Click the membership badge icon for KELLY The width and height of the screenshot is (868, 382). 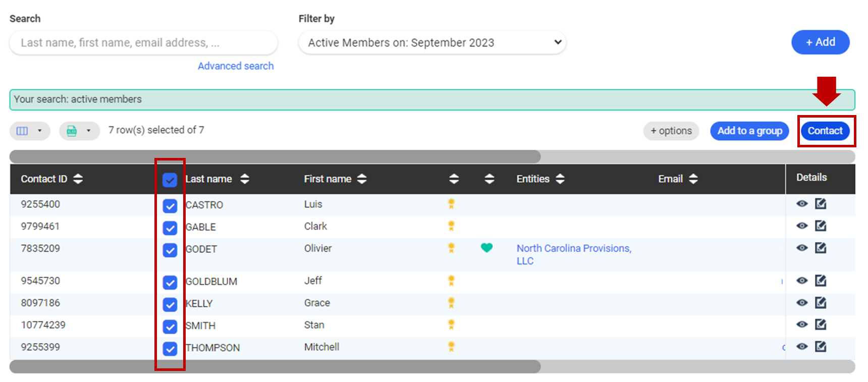point(451,303)
